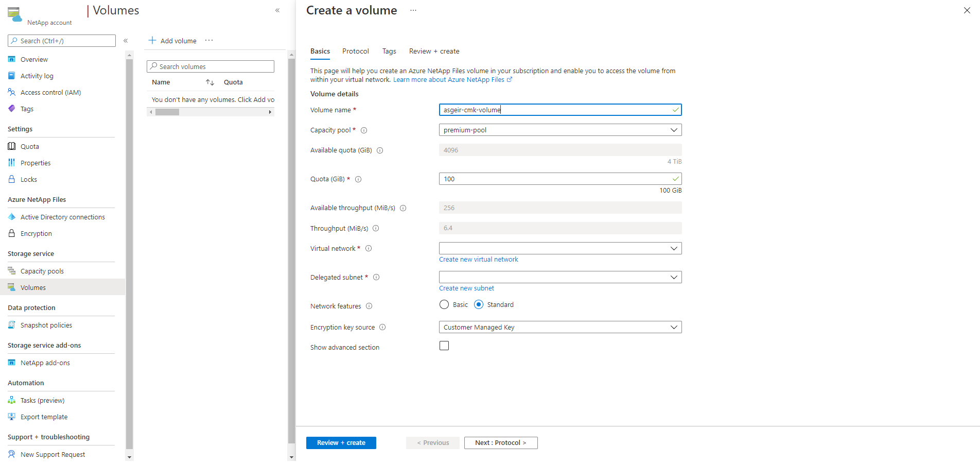Enable the Show advanced section checkbox

[x=444, y=346]
